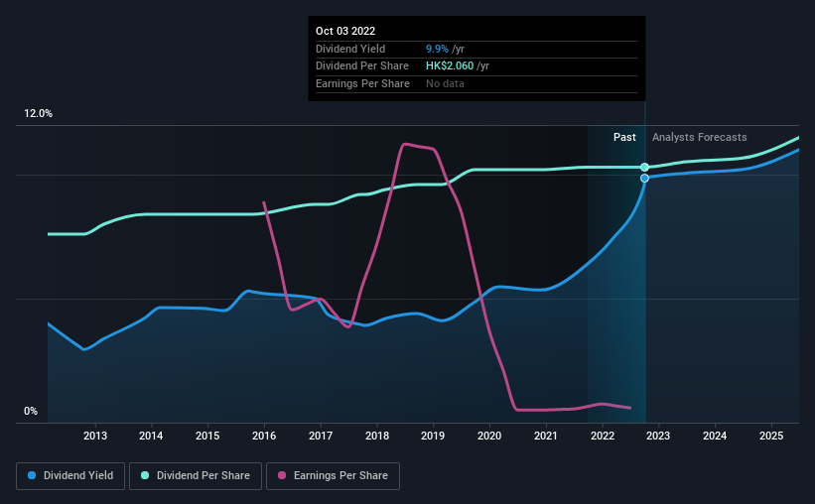Click the pink earnings peak near 2018

(405, 144)
